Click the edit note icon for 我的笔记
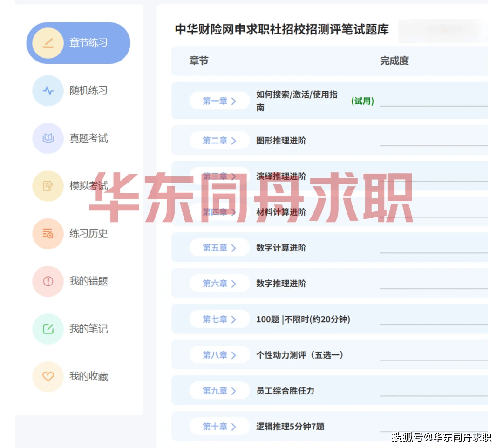The width and height of the screenshot is (503, 448). click(x=48, y=329)
